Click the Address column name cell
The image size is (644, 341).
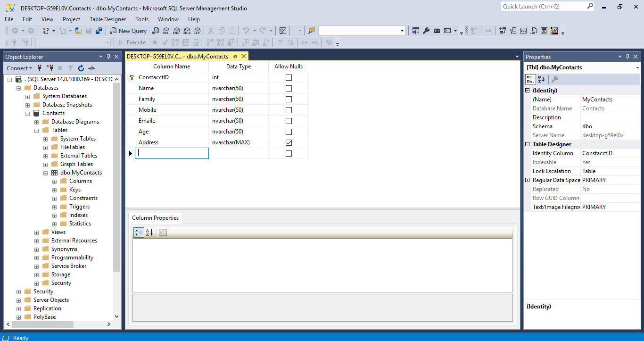(x=172, y=142)
